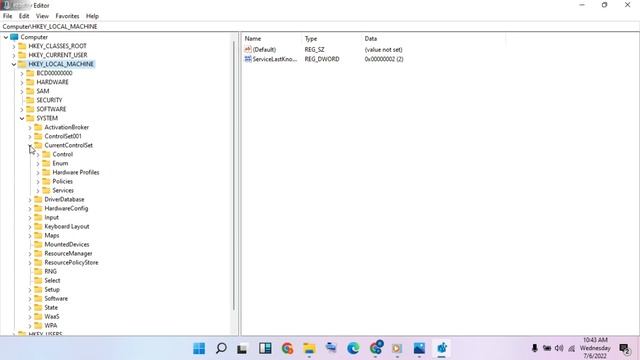The height and width of the screenshot is (360, 640).
Task: Select the Services key
Action: pos(63,190)
